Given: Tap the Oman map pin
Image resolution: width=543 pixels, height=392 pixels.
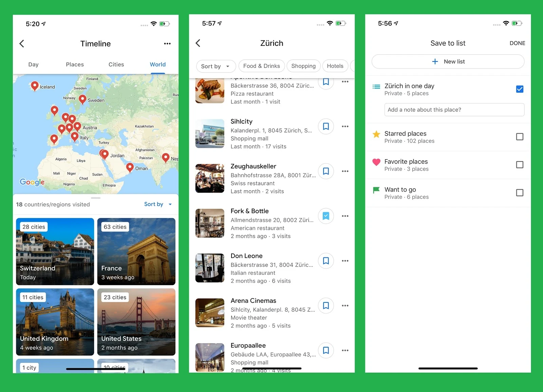Looking at the screenshot, I should pyautogui.click(x=130, y=168).
